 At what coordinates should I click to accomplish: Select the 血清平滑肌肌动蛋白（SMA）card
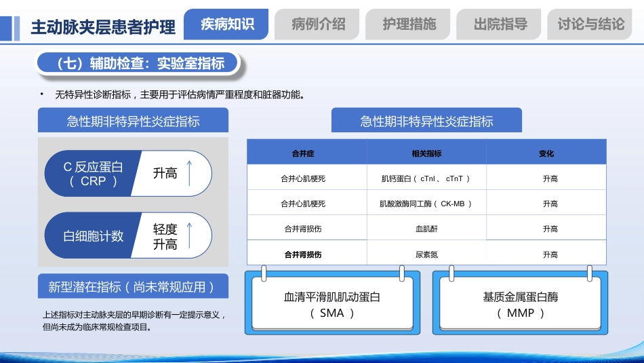click(332, 305)
